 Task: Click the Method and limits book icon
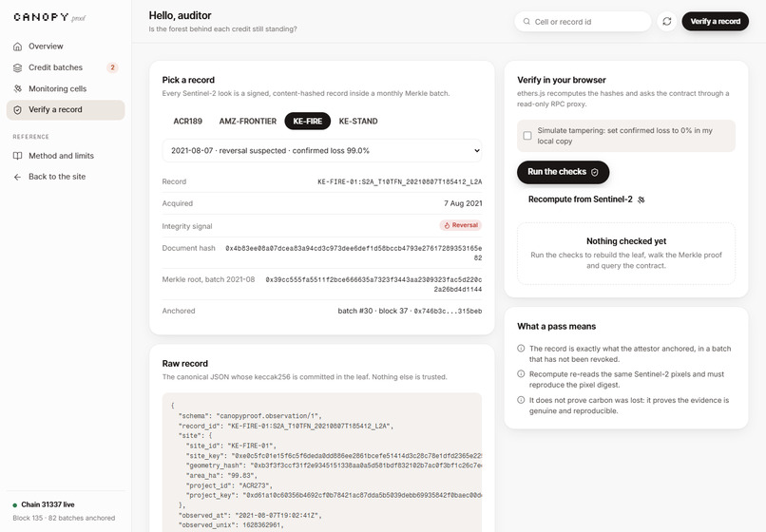18,156
